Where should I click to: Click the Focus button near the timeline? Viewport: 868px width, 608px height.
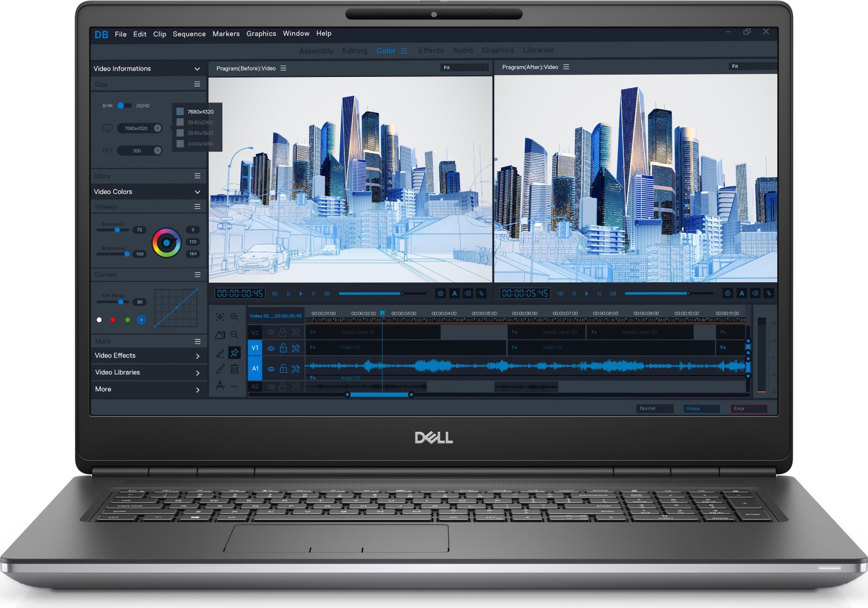tap(701, 408)
